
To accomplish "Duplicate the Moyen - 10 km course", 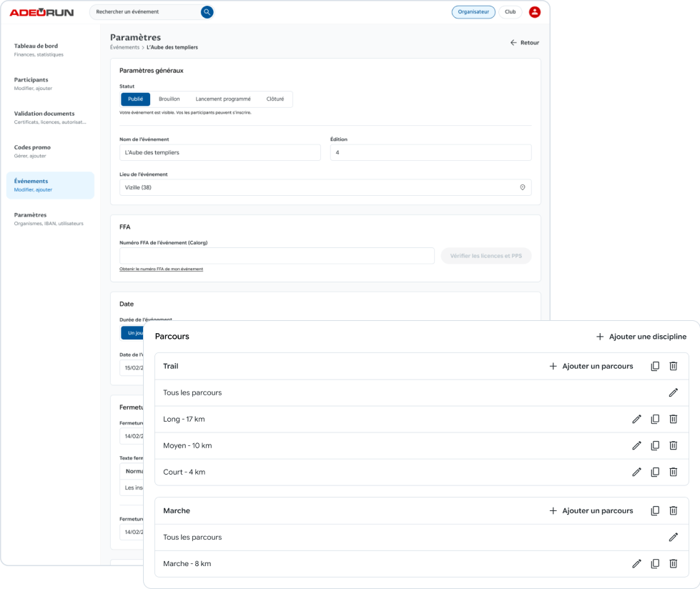I will click(x=655, y=445).
